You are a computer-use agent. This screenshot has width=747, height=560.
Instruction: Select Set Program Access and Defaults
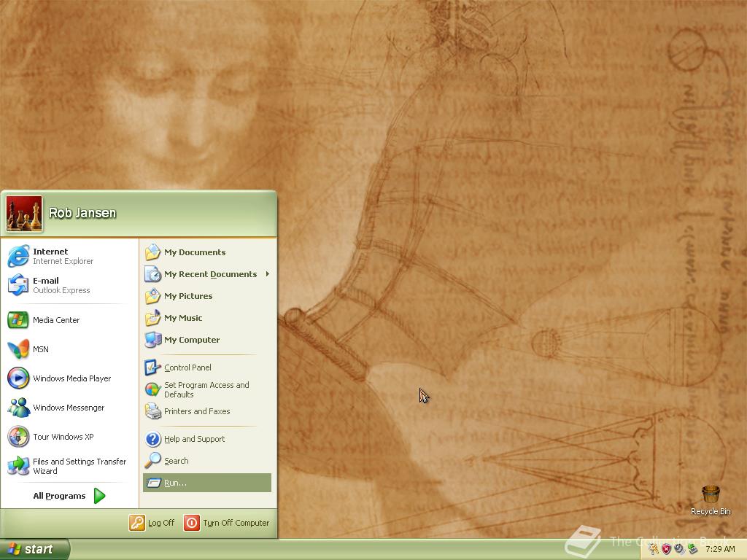[x=207, y=389]
